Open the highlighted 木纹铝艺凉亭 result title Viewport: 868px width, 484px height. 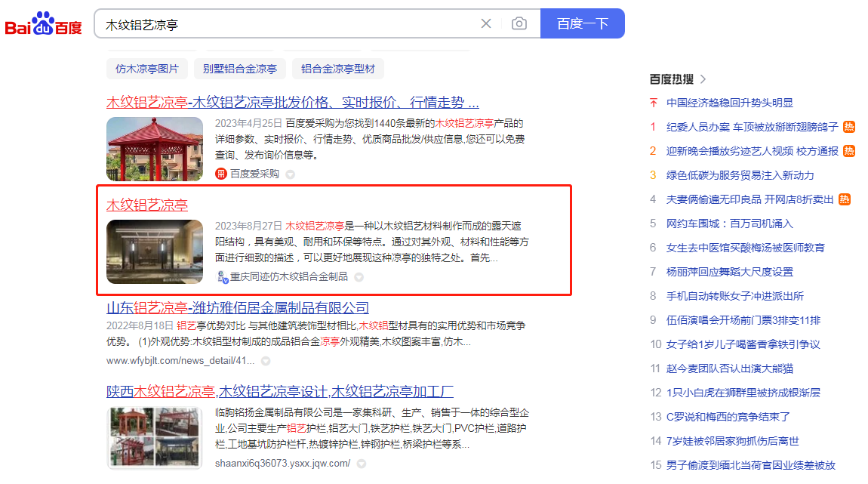[146, 205]
